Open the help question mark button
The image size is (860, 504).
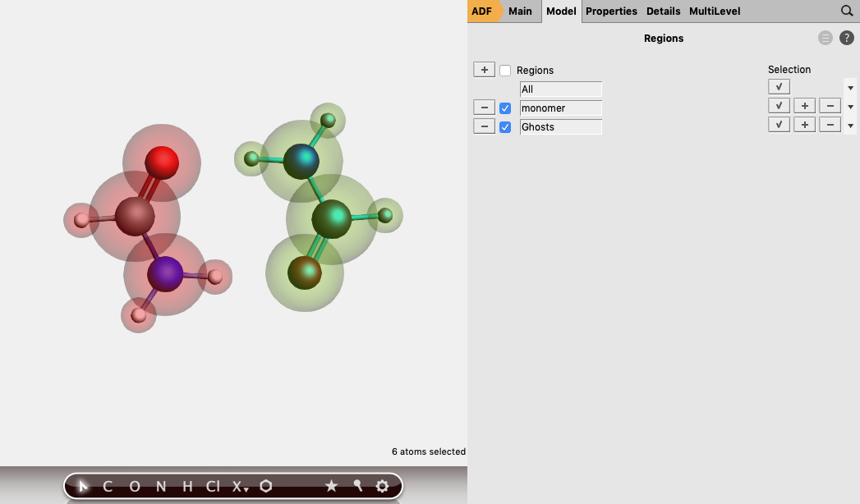(846, 37)
